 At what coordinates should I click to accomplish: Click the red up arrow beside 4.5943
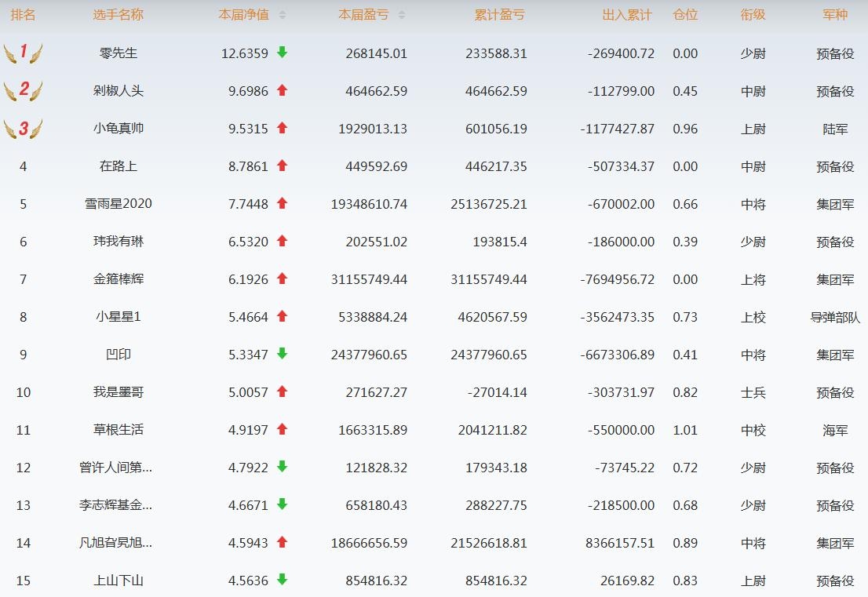coord(283,542)
